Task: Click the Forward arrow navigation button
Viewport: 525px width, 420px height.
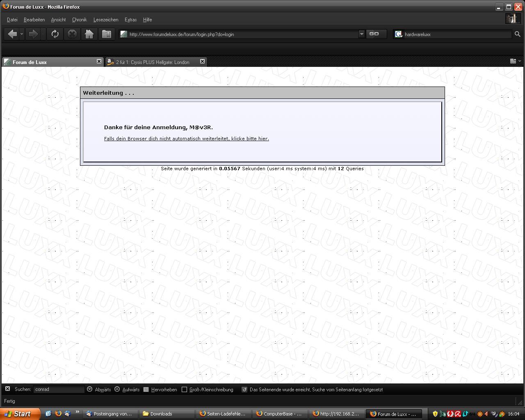Action: (34, 34)
